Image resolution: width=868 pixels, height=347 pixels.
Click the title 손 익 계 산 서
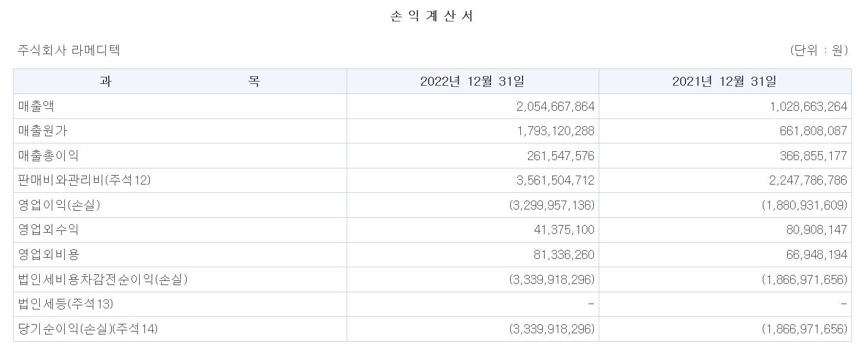(432, 17)
